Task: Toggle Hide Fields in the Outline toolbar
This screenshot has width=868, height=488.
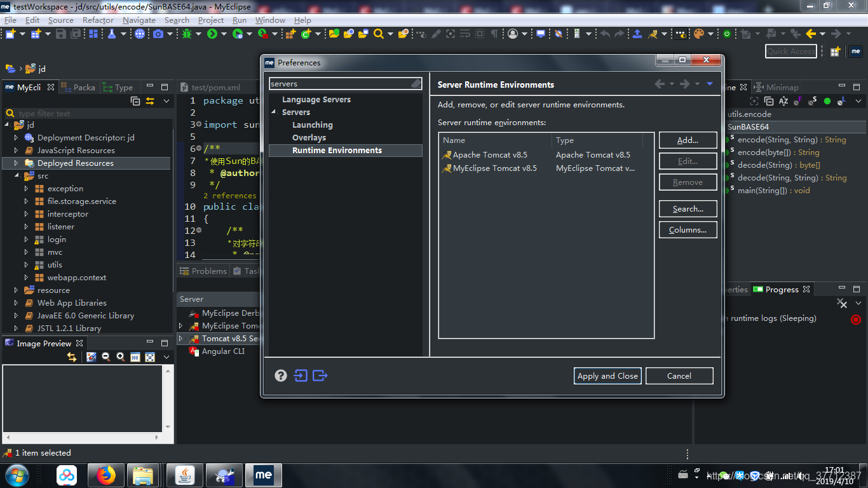Action: click(x=798, y=101)
